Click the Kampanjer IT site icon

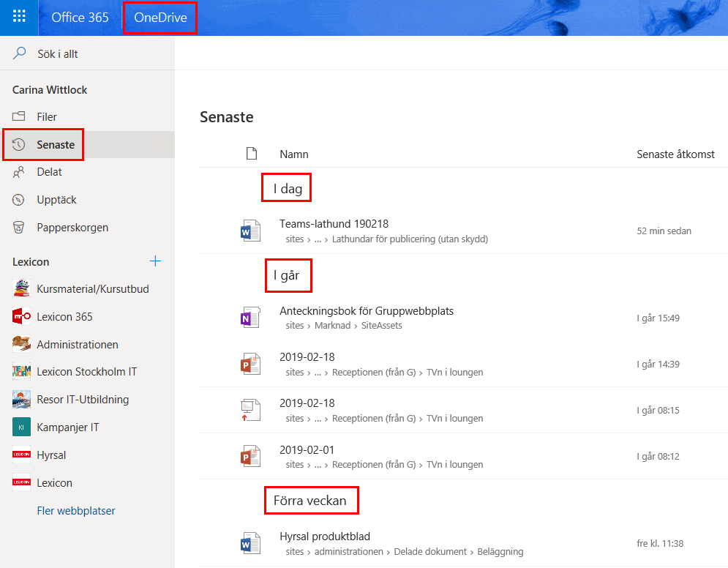[x=21, y=427]
